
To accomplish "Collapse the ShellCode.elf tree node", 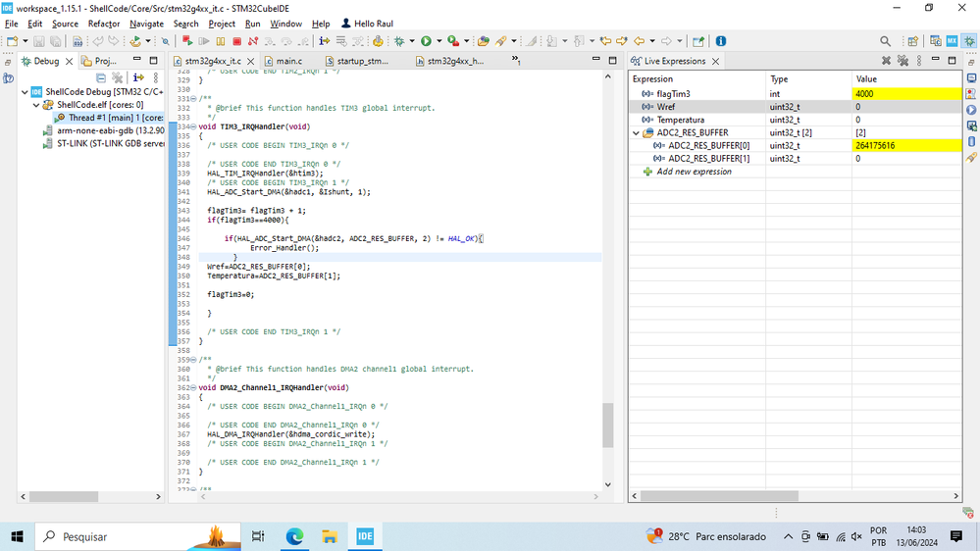I will (x=36, y=105).
